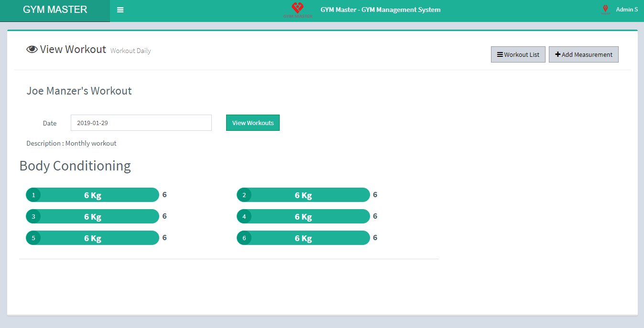Click the number 5 set badge
Viewport: 644px width, 328px height.
click(33, 238)
